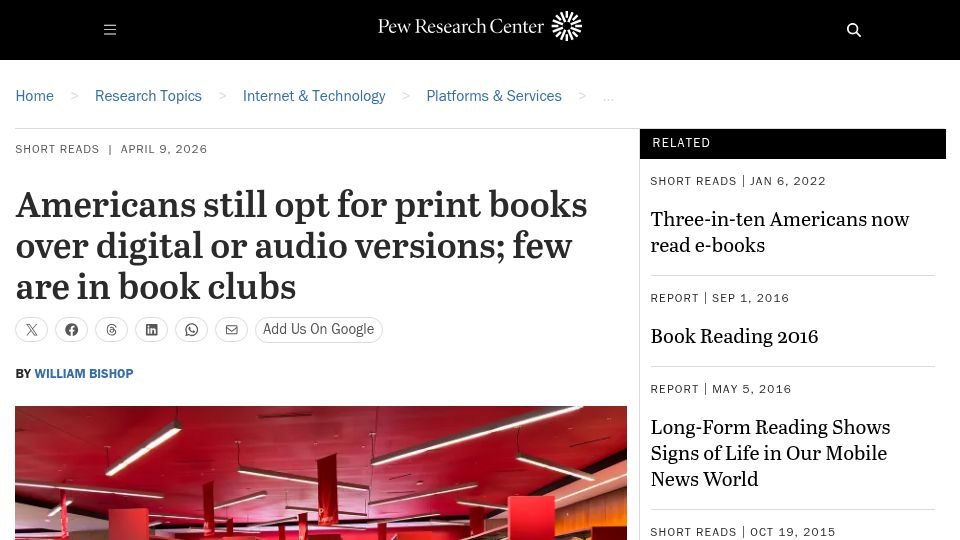Share article by email
The width and height of the screenshot is (960, 540).
click(231, 329)
